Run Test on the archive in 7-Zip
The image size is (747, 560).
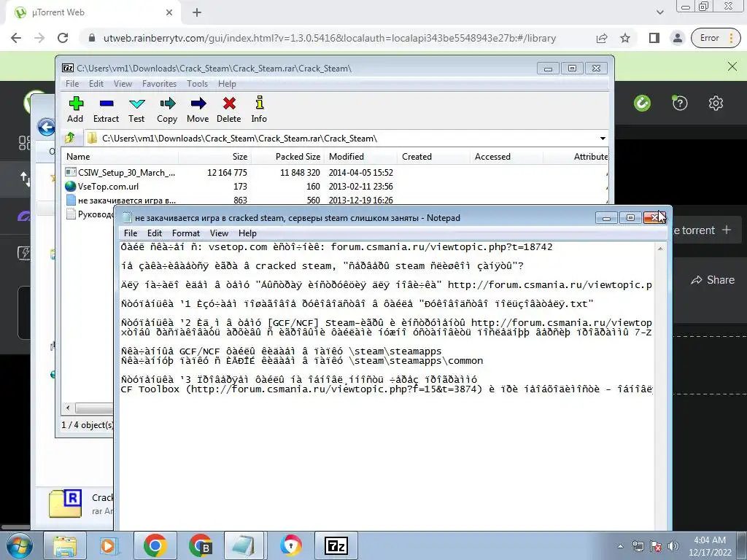136,109
